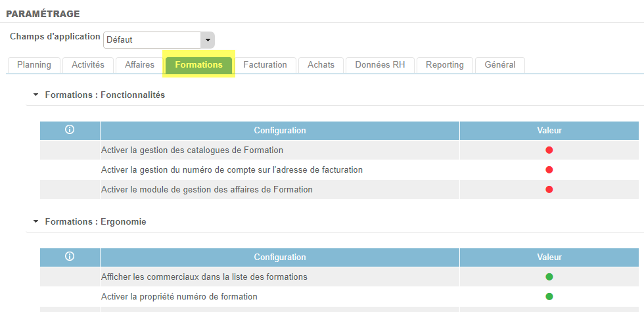This screenshot has height=312, width=644.
Task: Select the Général tab
Action: point(499,65)
